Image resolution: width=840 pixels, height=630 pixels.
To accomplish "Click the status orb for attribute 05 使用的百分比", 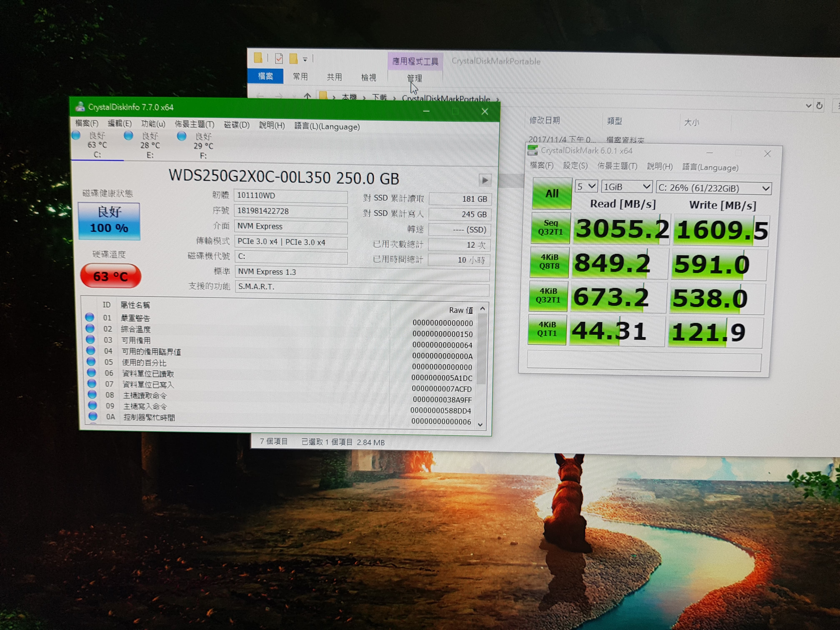I will click(x=91, y=361).
